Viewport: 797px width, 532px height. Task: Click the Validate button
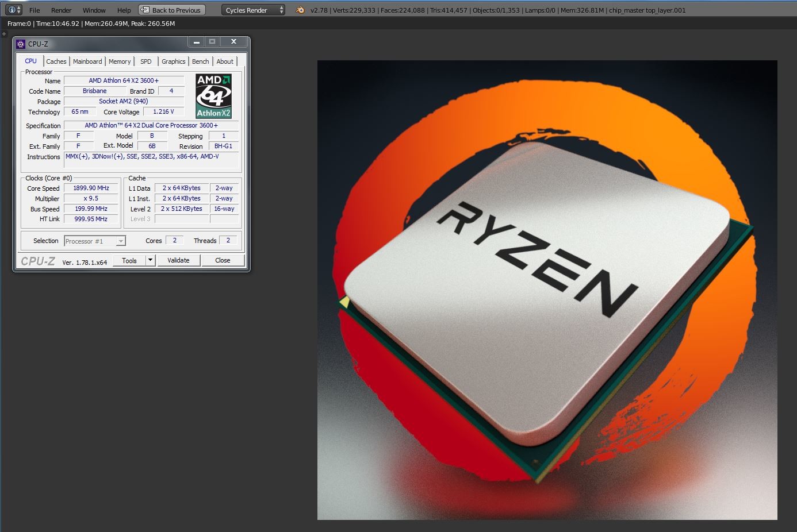click(178, 260)
